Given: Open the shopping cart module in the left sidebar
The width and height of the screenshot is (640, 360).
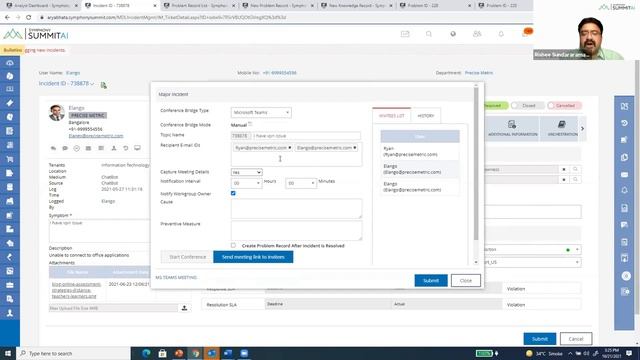Looking at the screenshot, I should tap(10, 159).
